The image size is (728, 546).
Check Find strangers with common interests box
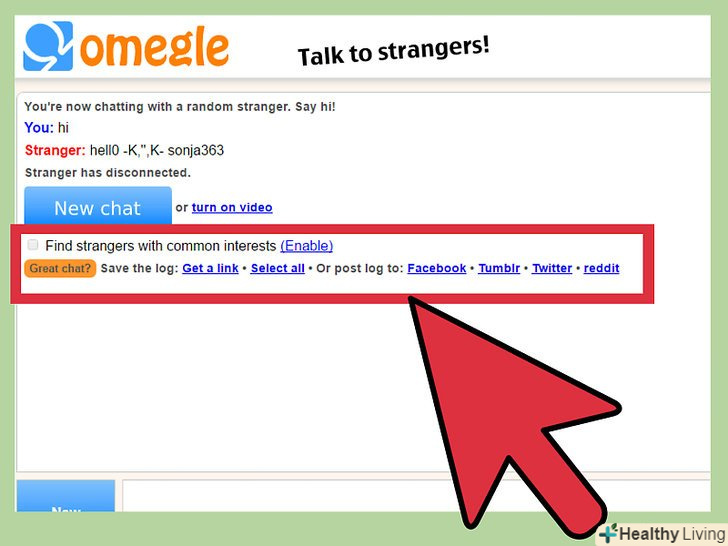[x=32, y=245]
